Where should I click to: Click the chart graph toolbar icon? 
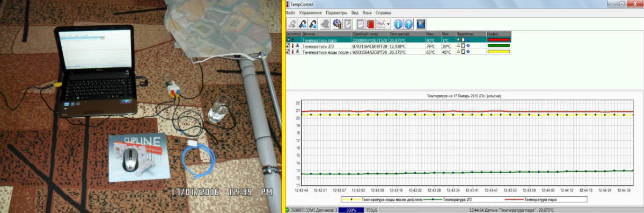[380, 24]
